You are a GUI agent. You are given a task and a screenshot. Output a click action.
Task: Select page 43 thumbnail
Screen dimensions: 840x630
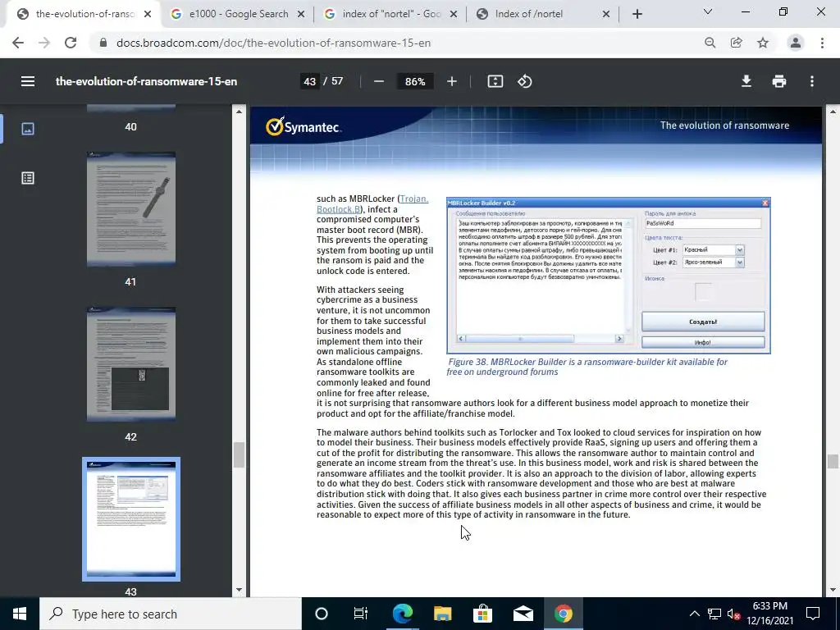[x=131, y=519]
